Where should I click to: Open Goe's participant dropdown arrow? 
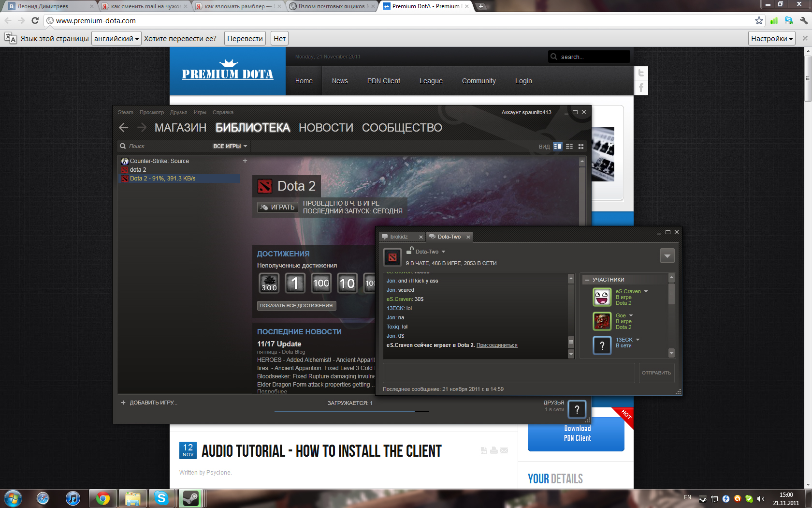coord(631,315)
